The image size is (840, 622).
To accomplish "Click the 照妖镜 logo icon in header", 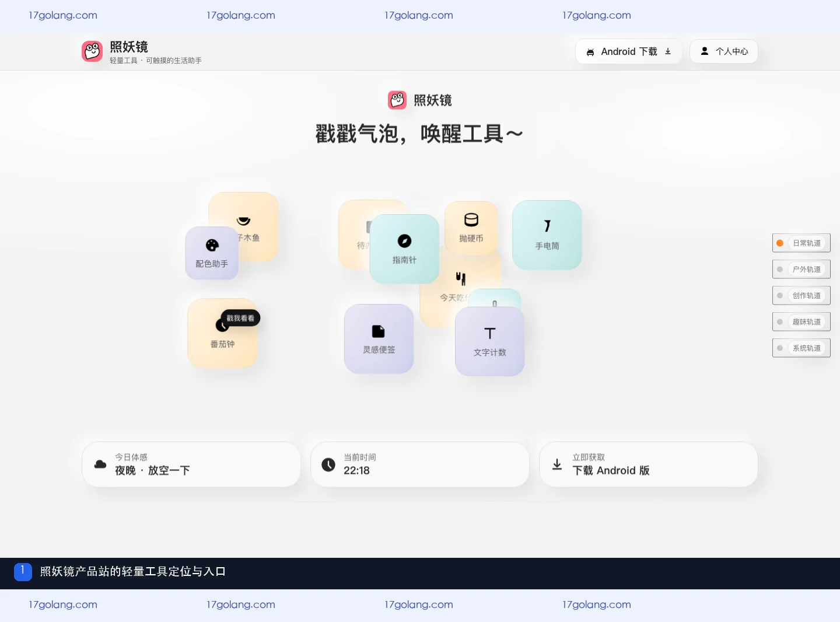I will (92, 51).
